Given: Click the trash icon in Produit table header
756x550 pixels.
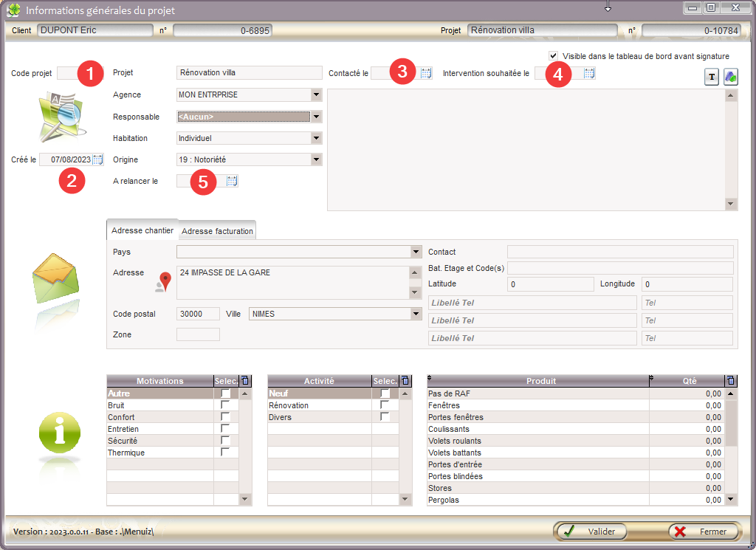Looking at the screenshot, I should [x=731, y=381].
